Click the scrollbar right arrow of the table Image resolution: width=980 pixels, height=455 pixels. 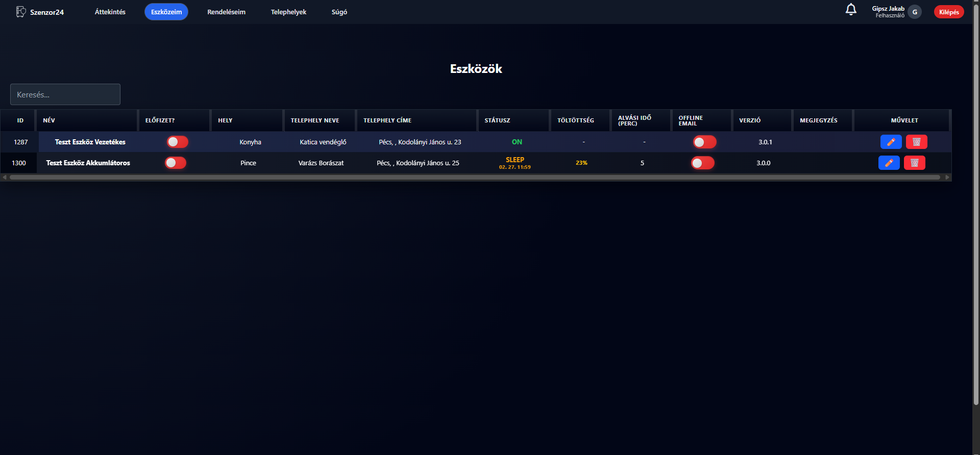(947, 177)
